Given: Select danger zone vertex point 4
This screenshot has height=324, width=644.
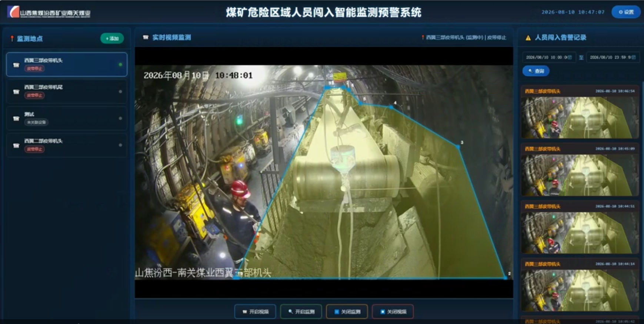Looking at the screenshot, I should (x=391, y=106).
